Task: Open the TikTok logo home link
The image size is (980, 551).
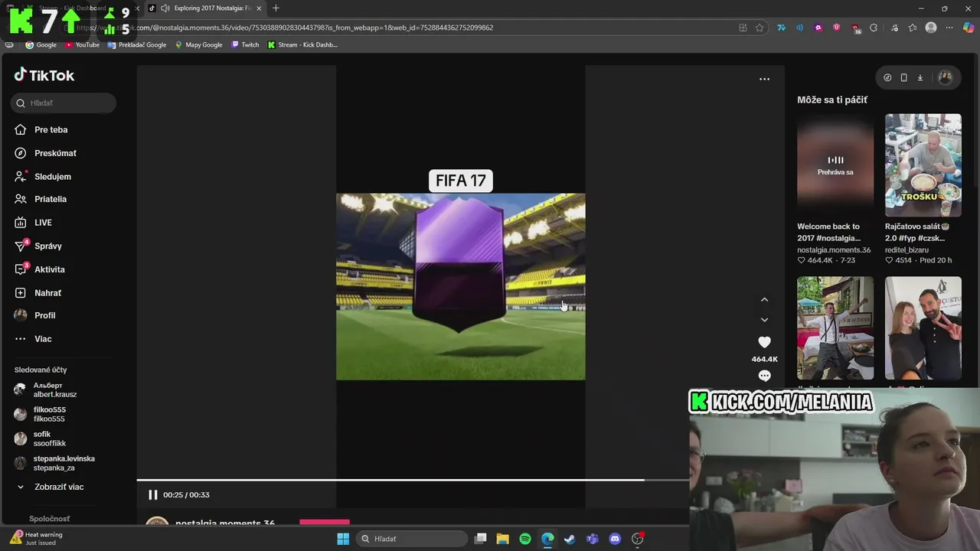Action: (44, 75)
